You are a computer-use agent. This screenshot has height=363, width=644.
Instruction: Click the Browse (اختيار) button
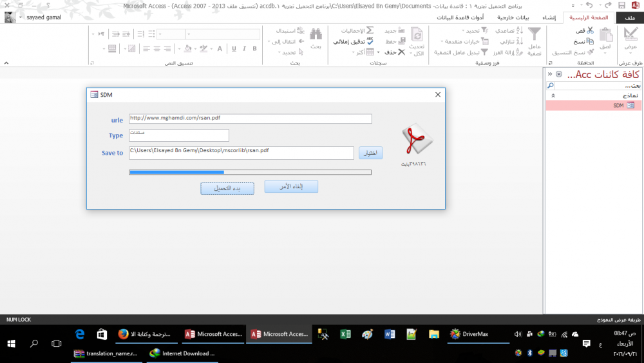(370, 153)
